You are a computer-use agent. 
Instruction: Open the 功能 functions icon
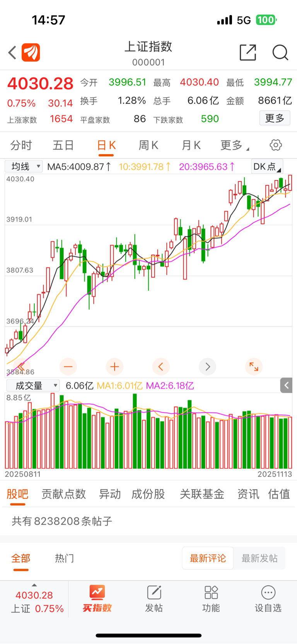pyautogui.click(x=211, y=598)
